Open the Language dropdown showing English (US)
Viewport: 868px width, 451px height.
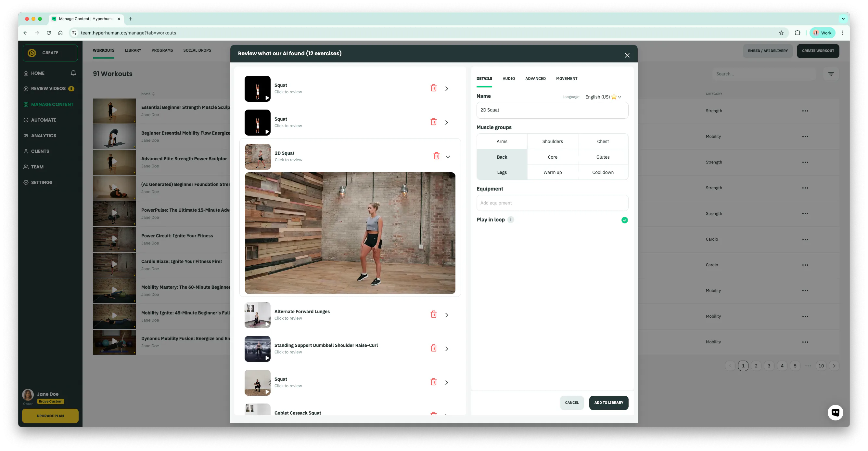(x=603, y=97)
